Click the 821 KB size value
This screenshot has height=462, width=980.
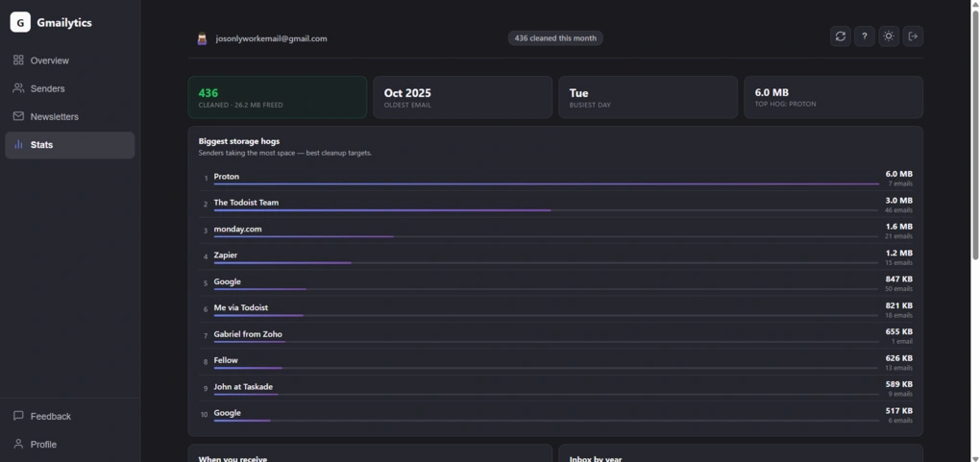tap(898, 305)
